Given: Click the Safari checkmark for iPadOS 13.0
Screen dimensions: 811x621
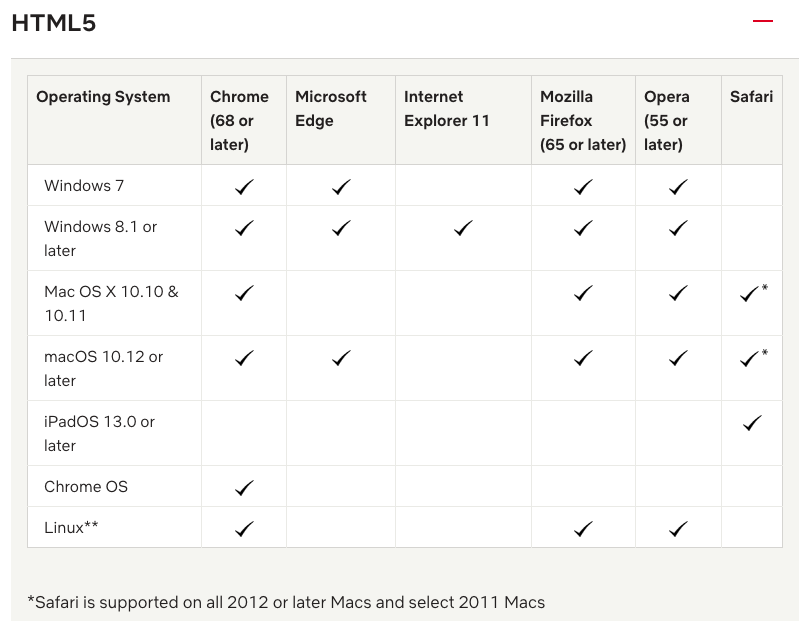Looking at the screenshot, I should point(752,423).
